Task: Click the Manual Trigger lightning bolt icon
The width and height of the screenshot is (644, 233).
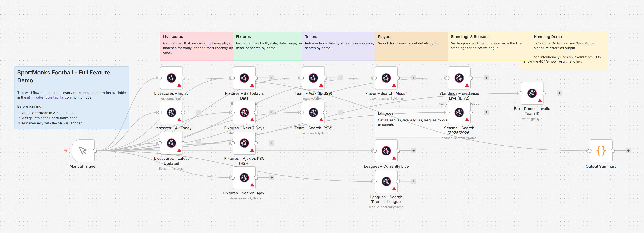Action: [x=66, y=150]
